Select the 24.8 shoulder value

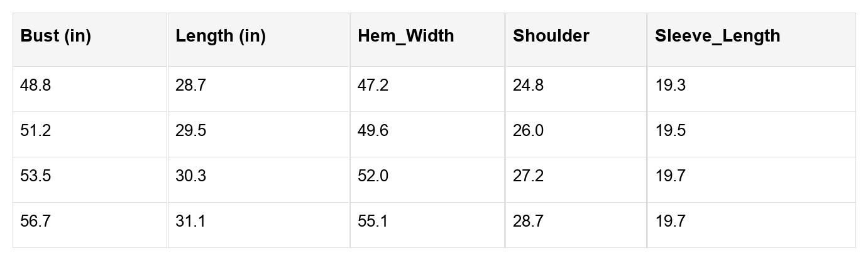(x=528, y=86)
